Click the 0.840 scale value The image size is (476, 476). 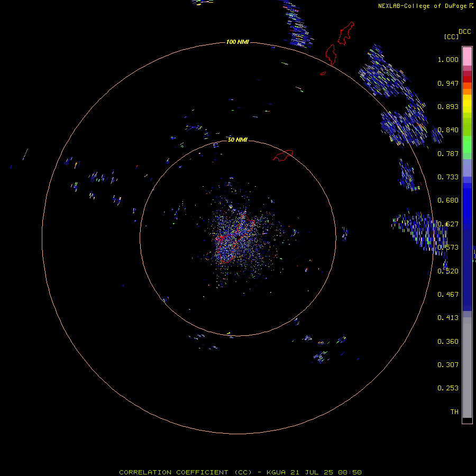448,130
